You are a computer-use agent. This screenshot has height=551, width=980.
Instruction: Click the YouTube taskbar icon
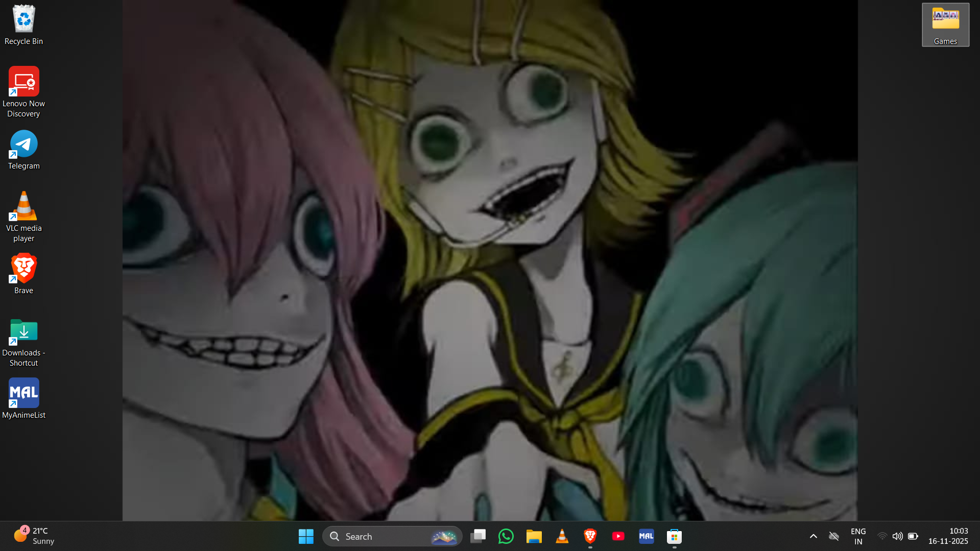pos(618,536)
